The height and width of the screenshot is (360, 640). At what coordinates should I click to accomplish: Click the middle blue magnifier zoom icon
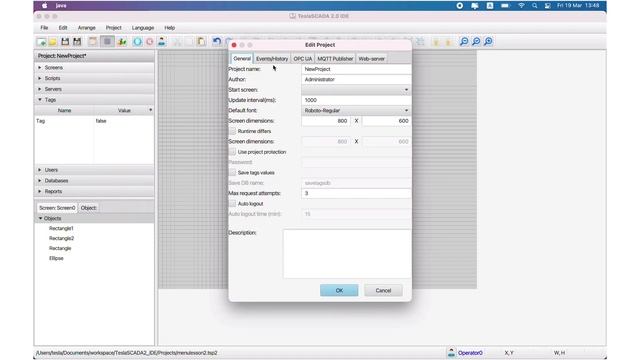tap(476, 42)
